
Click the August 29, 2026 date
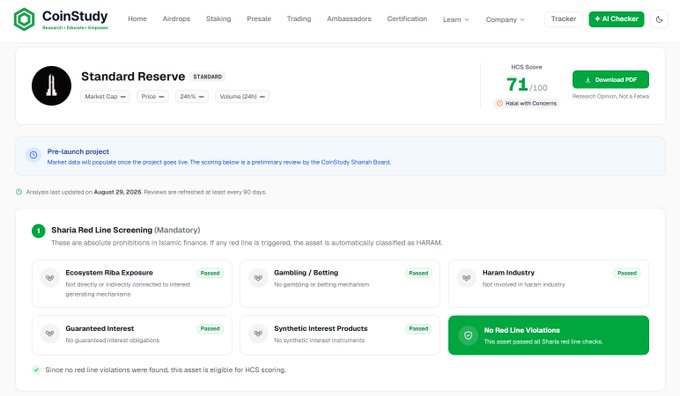118,192
